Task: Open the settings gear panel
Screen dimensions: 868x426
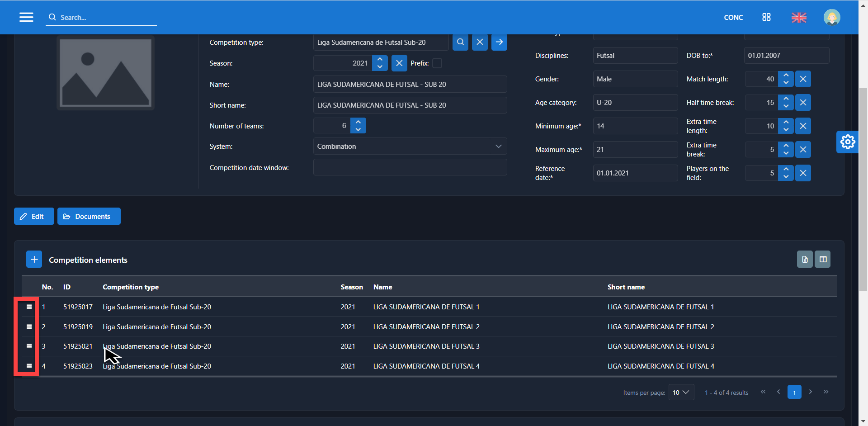Action: (x=847, y=142)
